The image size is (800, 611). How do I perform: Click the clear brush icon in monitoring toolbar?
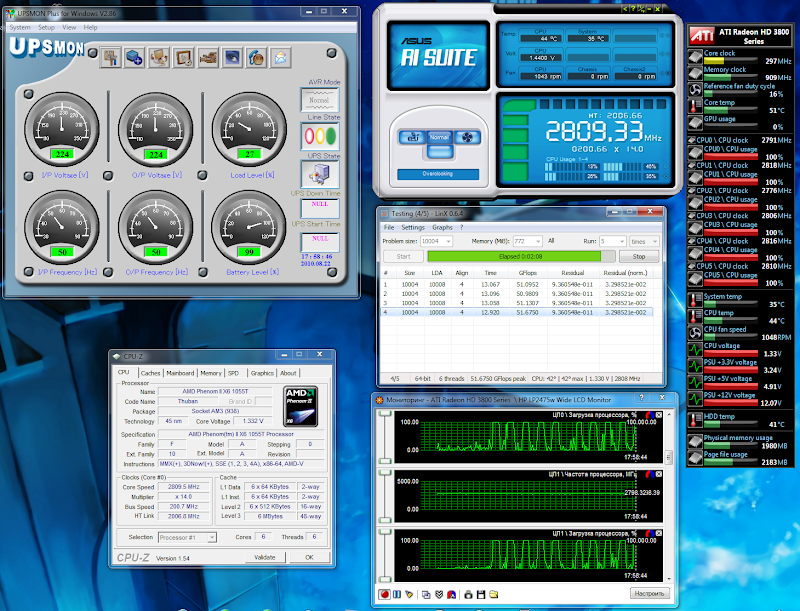tap(409, 594)
